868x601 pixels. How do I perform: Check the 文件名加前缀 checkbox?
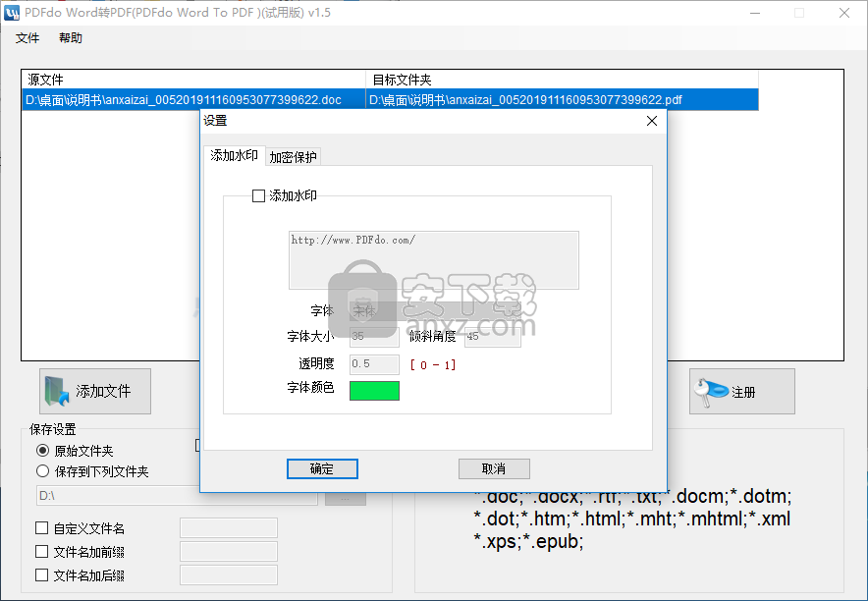[41, 552]
